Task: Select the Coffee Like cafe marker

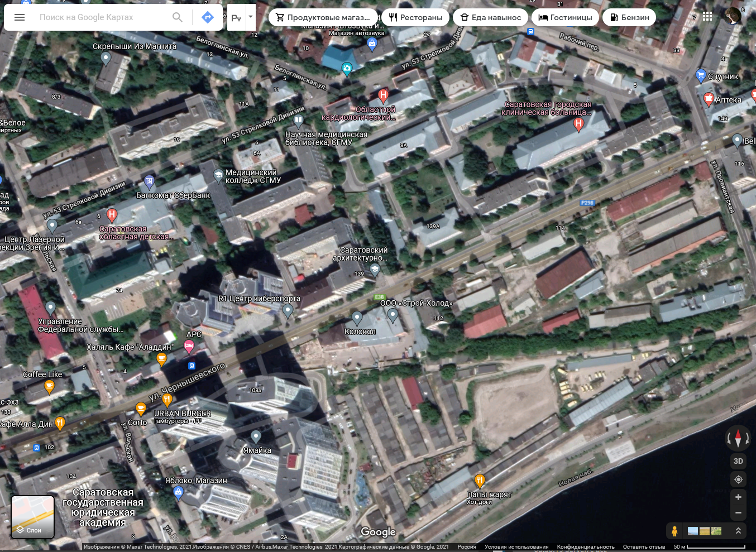Action: 49,387
